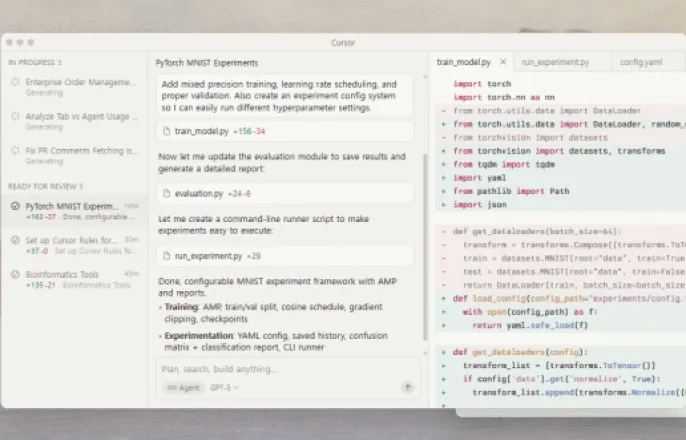Click the IN PROGRESS 3 section header
This screenshot has height=440, width=686.
35,63
